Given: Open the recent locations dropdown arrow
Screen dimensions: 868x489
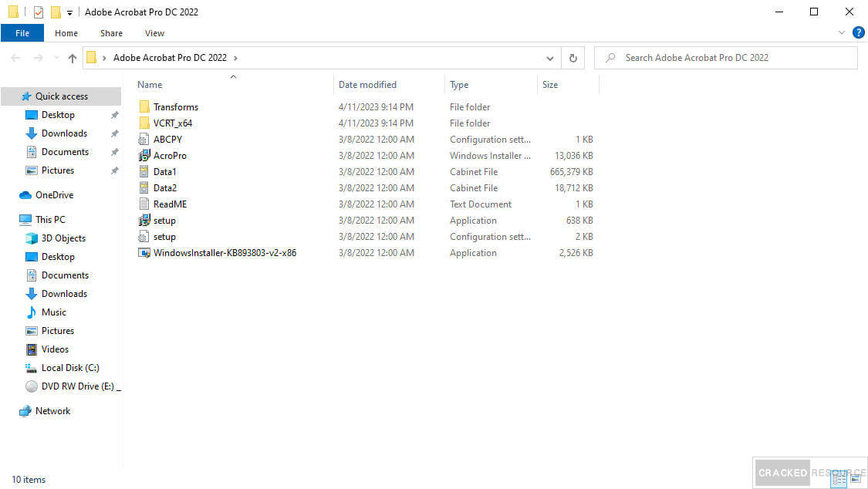Looking at the screenshot, I should (56, 58).
